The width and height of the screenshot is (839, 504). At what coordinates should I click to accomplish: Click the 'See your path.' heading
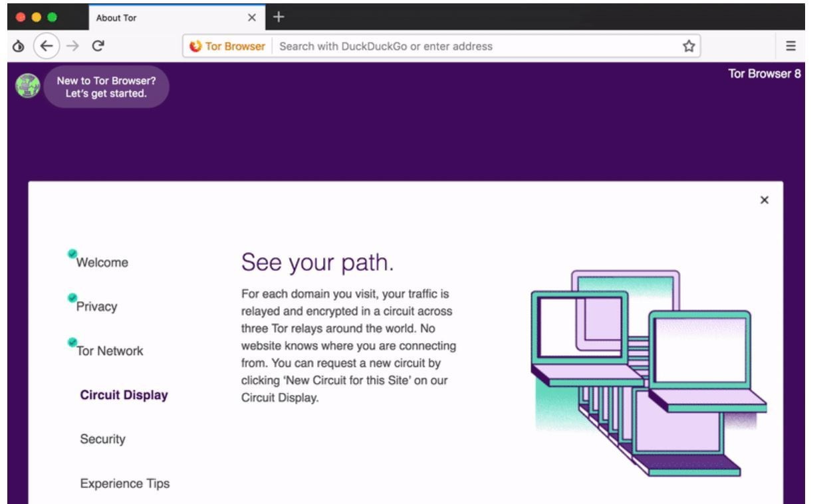click(318, 263)
